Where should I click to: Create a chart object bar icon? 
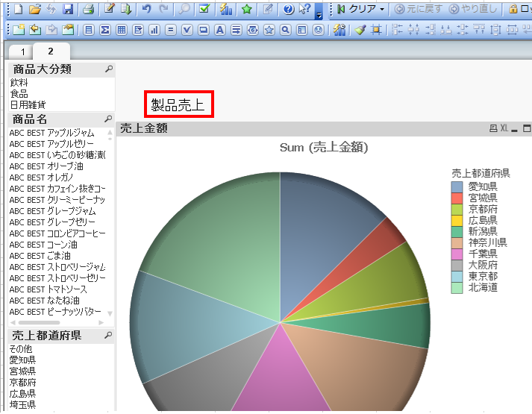pos(154,30)
